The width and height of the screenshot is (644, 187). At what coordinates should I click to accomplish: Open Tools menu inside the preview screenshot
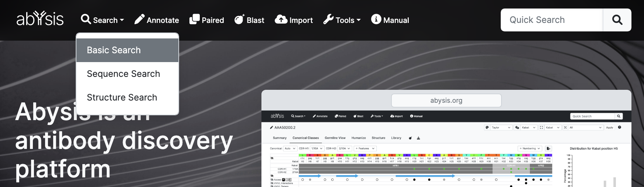click(x=377, y=116)
